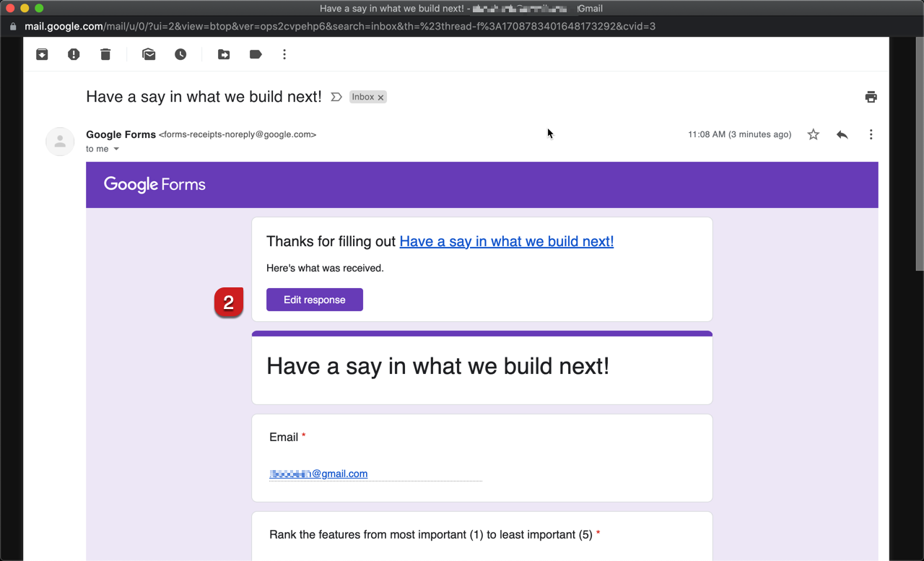Remove the Inbox label from conversation
This screenshot has height=561, width=924.
(x=380, y=97)
